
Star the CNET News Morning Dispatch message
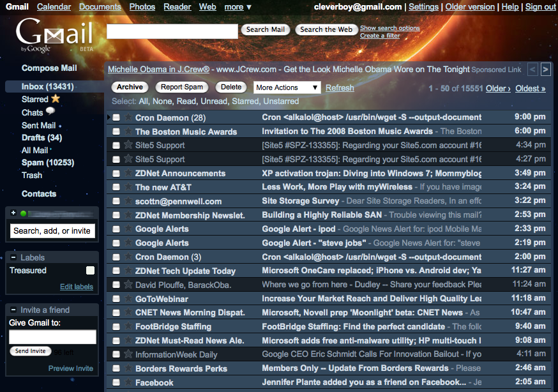pyautogui.click(x=128, y=312)
